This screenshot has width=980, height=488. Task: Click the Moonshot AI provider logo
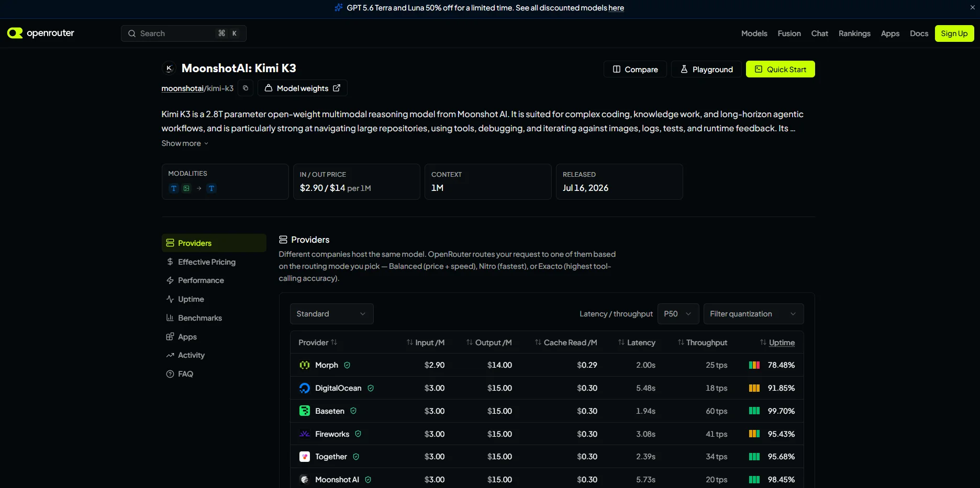[x=305, y=480]
